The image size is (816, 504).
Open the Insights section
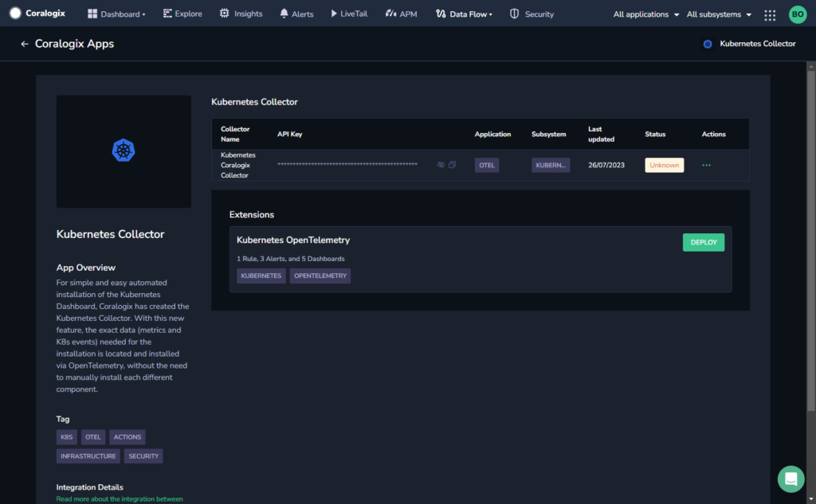241,14
